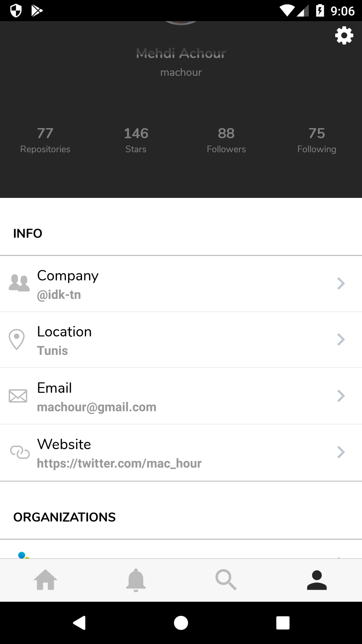Tap the Website chain-link icon
The height and width of the screenshot is (644, 362).
point(20,452)
